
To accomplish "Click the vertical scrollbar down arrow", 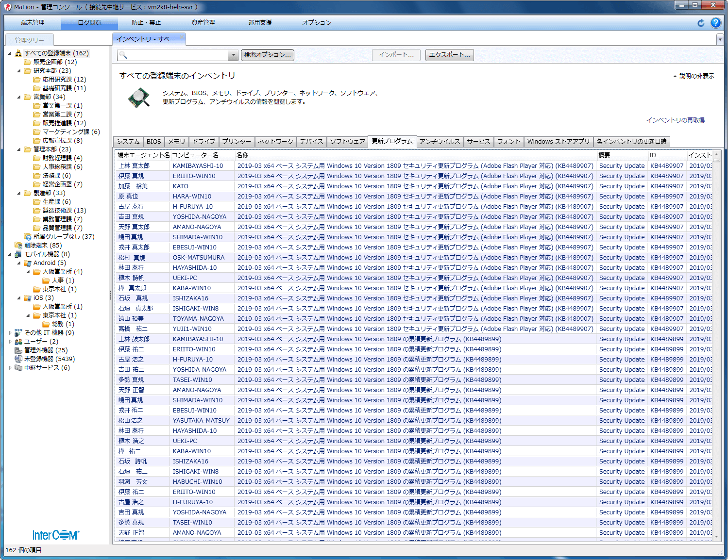I will point(717,536).
